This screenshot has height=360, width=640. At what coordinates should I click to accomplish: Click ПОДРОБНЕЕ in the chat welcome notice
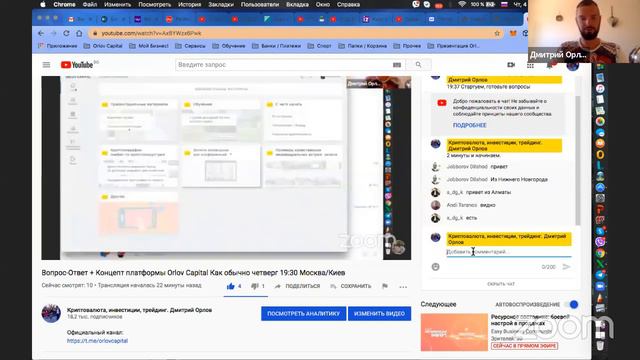coord(469,125)
